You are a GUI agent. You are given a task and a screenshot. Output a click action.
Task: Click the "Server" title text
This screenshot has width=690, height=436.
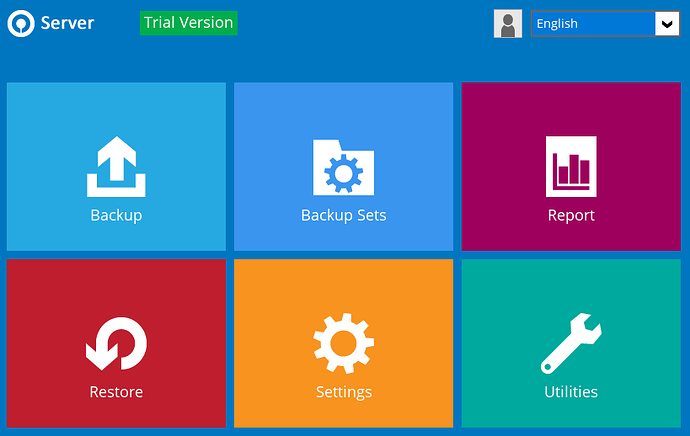click(67, 23)
